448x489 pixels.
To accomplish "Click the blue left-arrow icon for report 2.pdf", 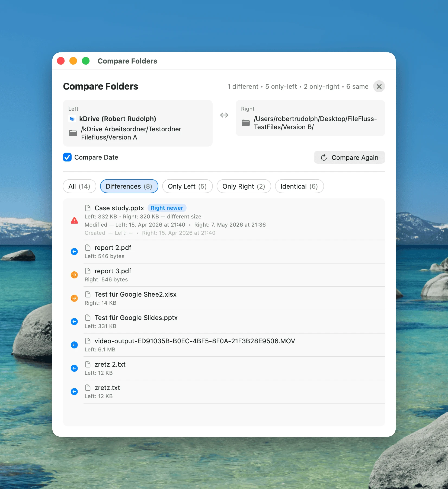I will (x=74, y=252).
